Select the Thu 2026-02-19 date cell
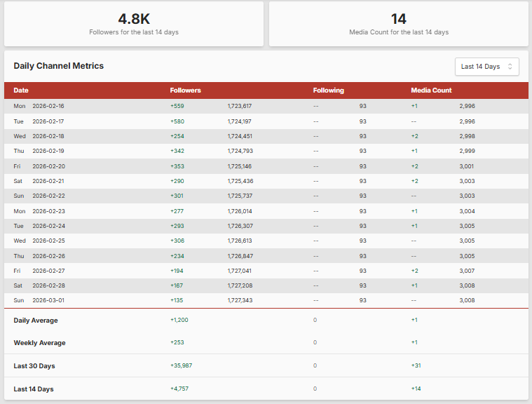Screen dimensions: 532x404 click(x=48, y=151)
